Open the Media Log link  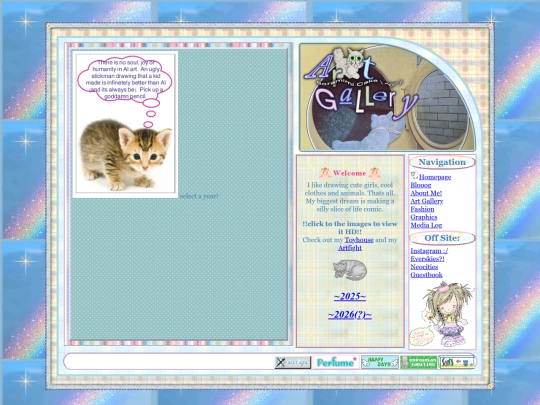pyautogui.click(x=426, y=225)
